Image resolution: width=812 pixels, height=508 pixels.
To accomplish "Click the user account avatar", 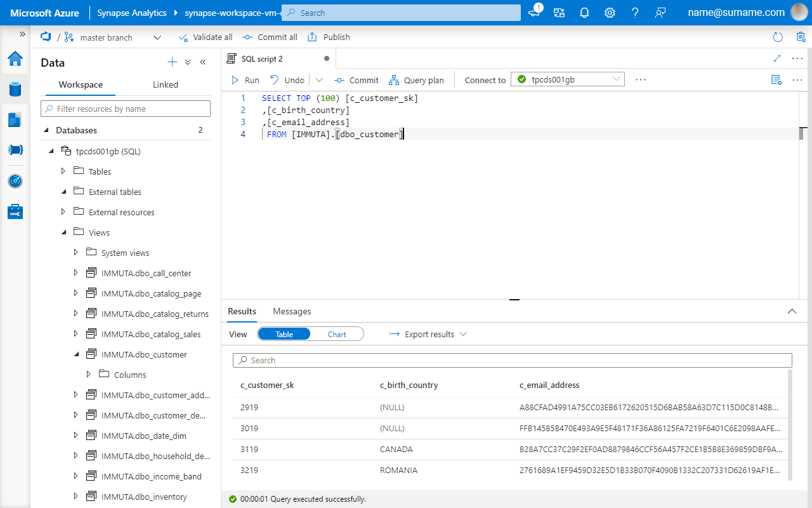I will pyautogui.click(x=800, y=12).
